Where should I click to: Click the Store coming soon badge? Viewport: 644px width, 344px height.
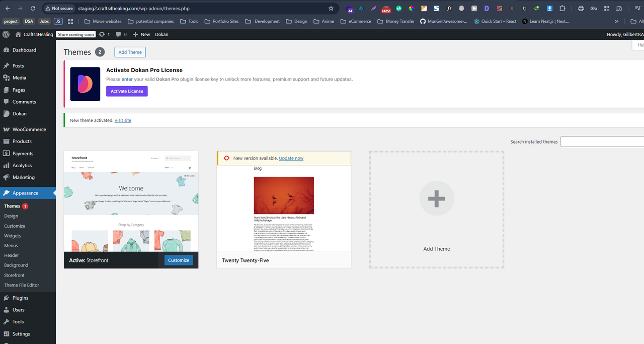click(76, 34)
